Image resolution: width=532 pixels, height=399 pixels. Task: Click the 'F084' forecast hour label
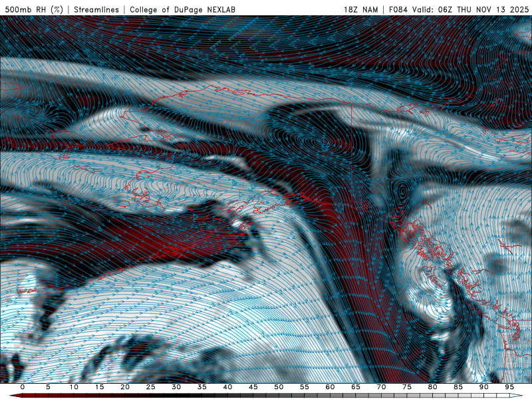click(x=398, y=9)
